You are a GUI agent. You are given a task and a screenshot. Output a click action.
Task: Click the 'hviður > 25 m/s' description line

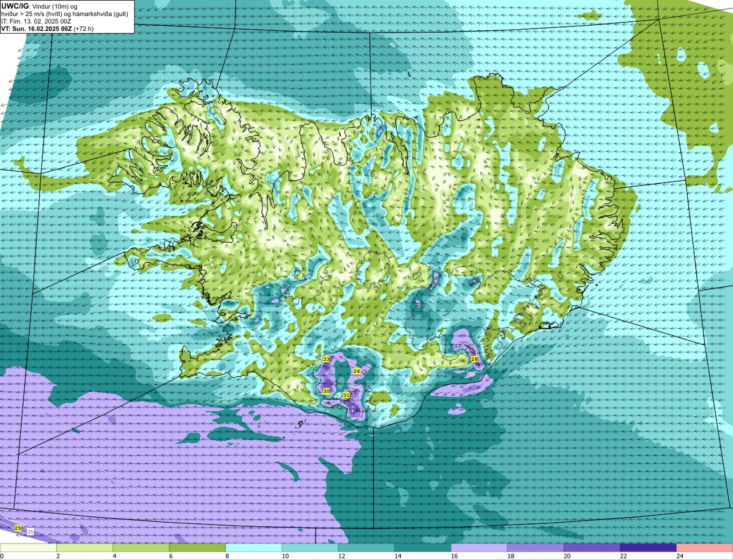coord(65,14)
